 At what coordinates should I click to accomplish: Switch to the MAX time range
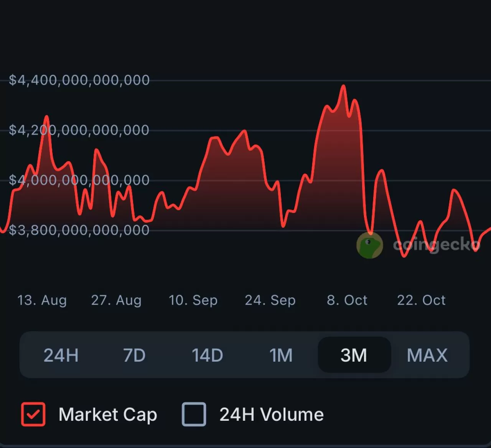pyautogui.click(x=427, y=355)
